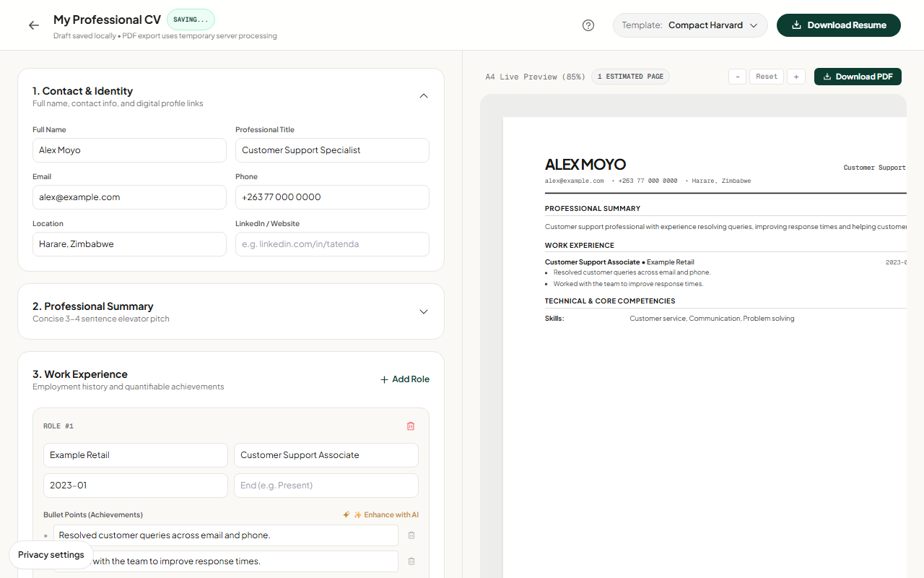Image resolution: width=924 pixels, height=578 pixels.
Task: Click ALEX MOYO heading in preview
Action: [x=585, y=165]
